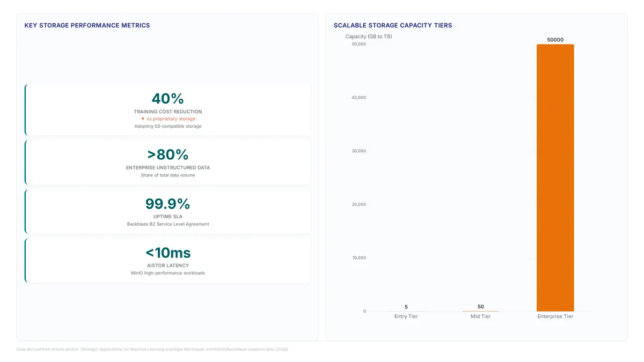Click the Entry Tier axis label

[x=406, y=316]
